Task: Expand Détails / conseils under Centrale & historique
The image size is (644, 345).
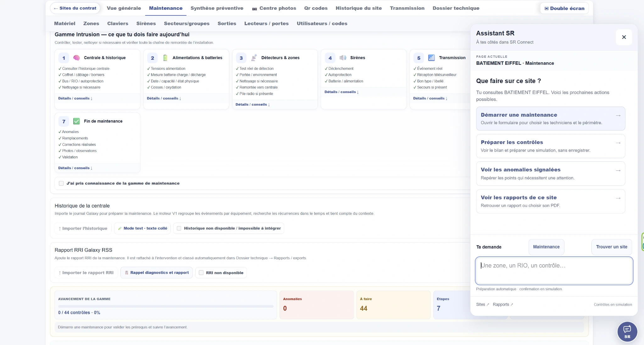Action: 75,98
